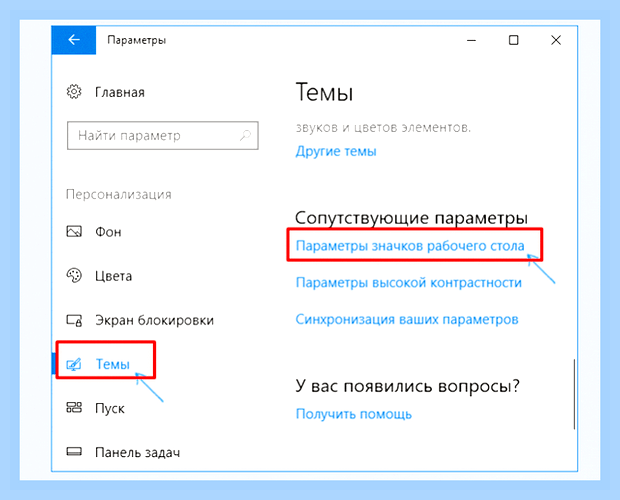Click the Темы page heading
Viewport: 620px width, 500px height.
coord(324,92)
